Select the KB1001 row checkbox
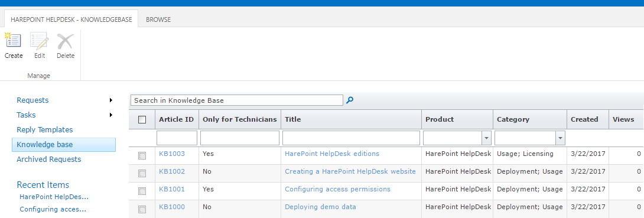644x218 pixels. pyautogui.click(x=142, y=191)
